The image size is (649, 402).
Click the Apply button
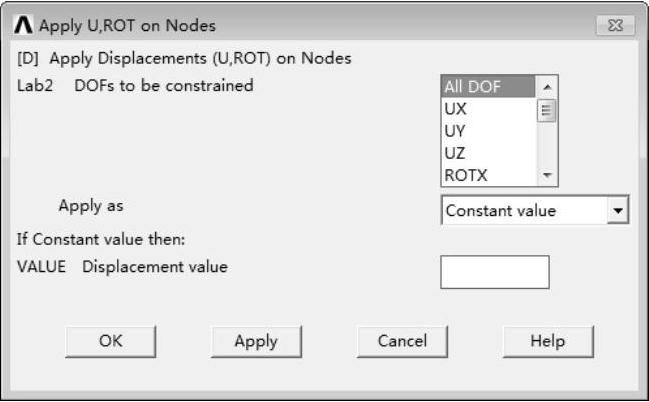pyautogui.click(x=256, y=341)
